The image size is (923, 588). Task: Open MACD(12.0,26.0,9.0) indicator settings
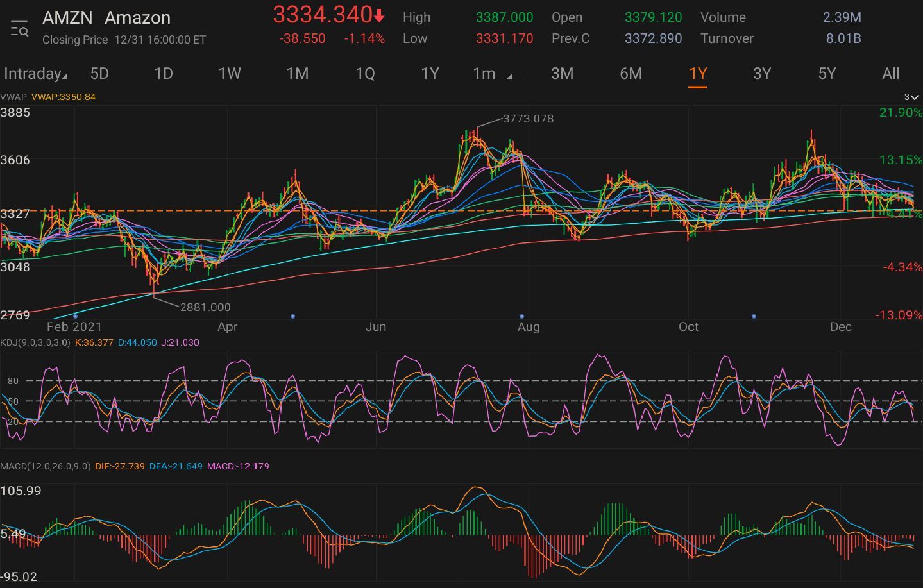pos(45,466)
